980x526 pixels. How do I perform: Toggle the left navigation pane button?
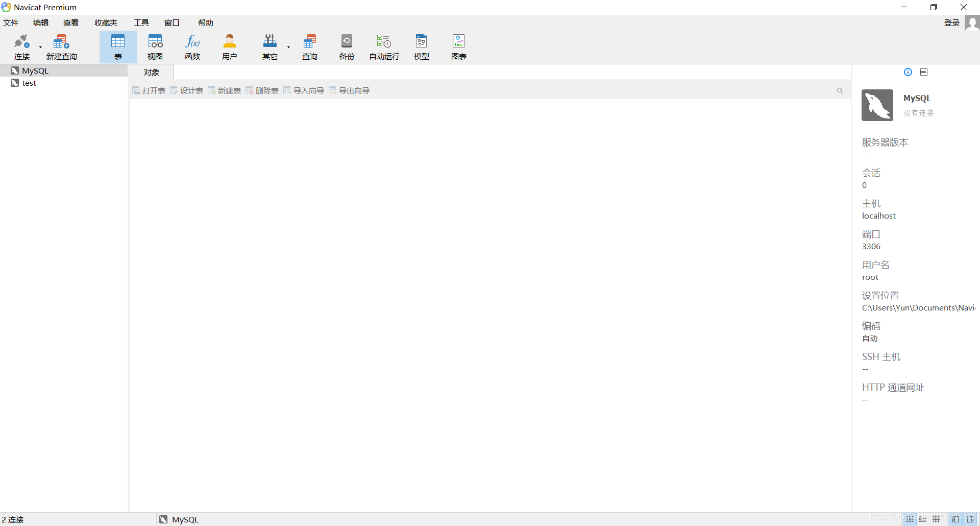point(955,519)
